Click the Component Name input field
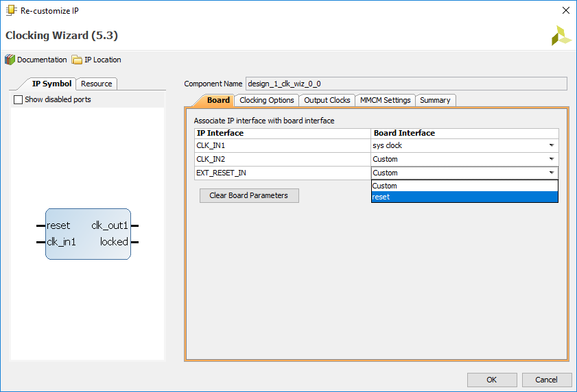 point(406,84)
